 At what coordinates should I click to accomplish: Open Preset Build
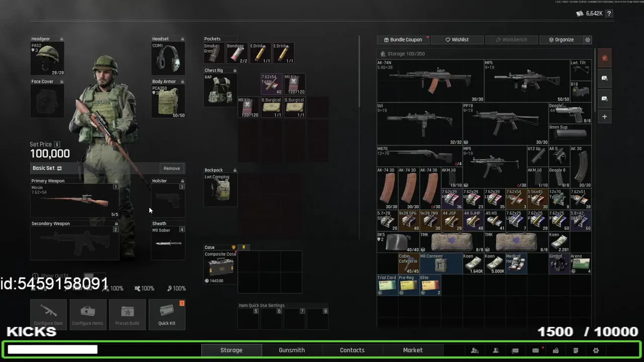[x=127, y=315]
